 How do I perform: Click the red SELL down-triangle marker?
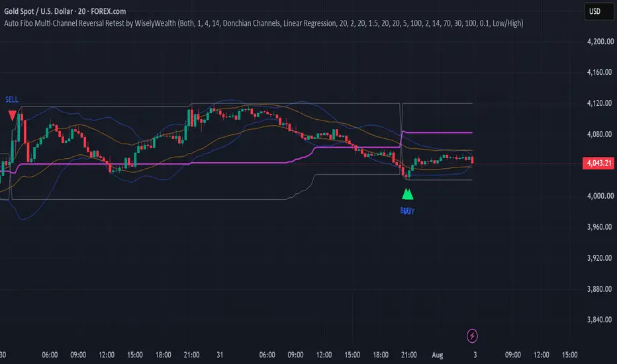point(12,115)
